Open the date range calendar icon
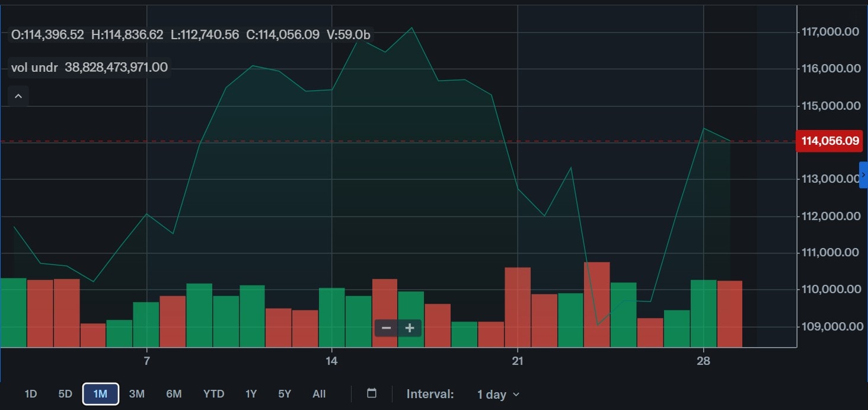Viewport: 868px width, 410px height. (x=371, y=393)
